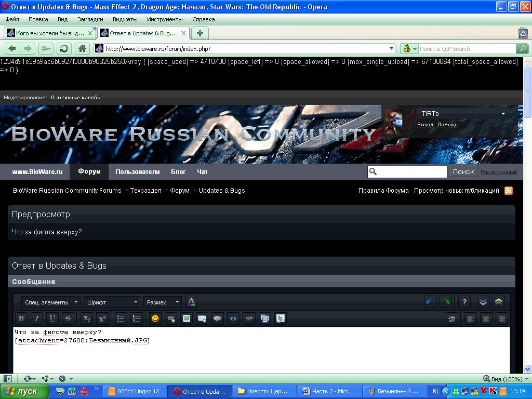Image resolution: width=532 pixels, height=399 pixels.
Task: Click the Выход logout link
Action: [x=425, y=125]
